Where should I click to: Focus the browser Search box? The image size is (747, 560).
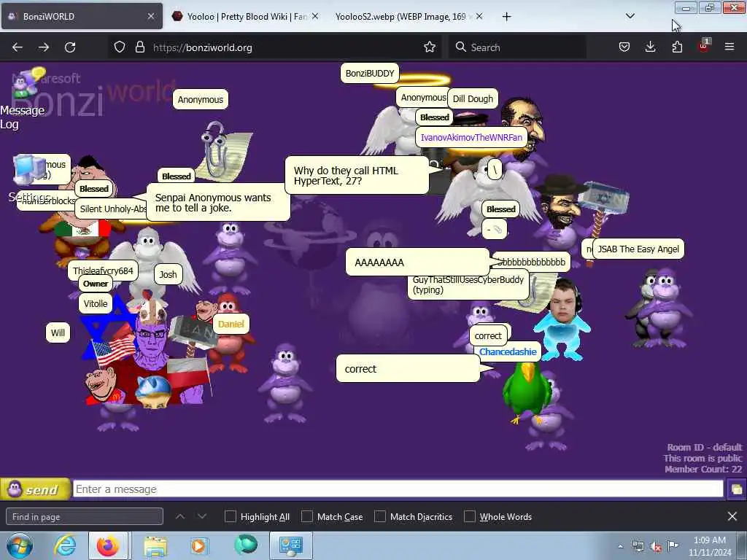tap(517, 47)
